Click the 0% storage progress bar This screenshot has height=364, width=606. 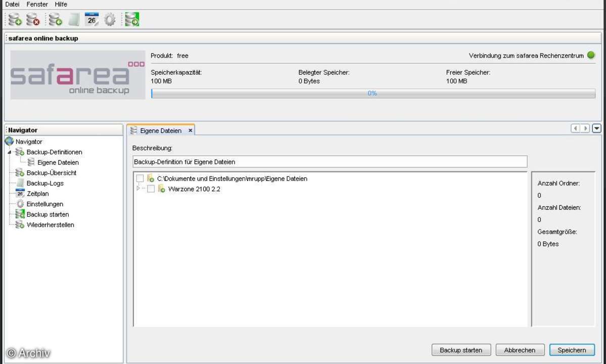[372, 93]
